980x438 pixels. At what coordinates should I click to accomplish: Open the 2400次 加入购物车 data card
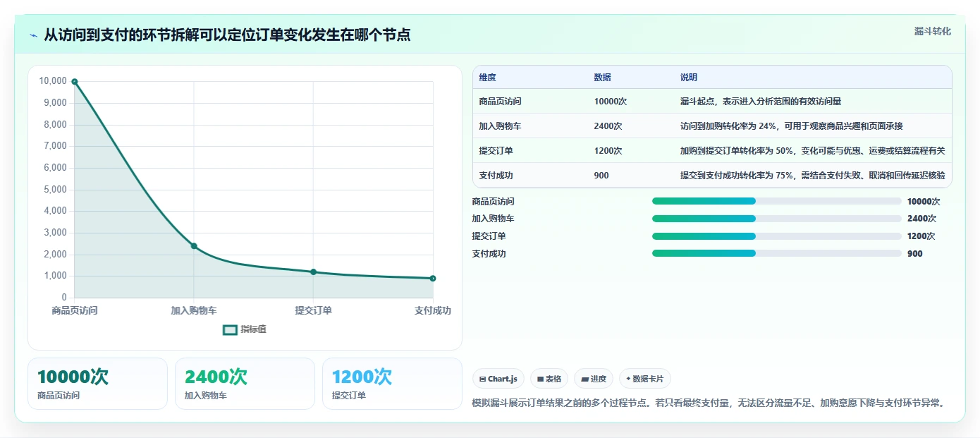(245, 384)
